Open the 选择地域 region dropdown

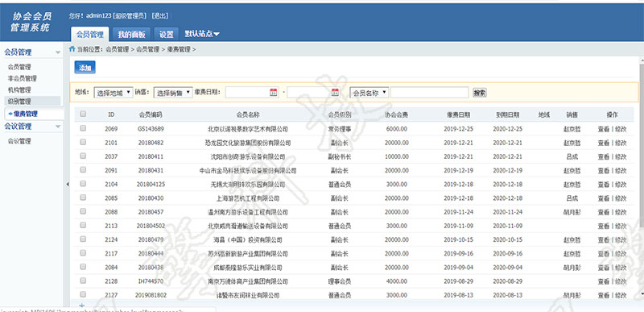[114, 93]
